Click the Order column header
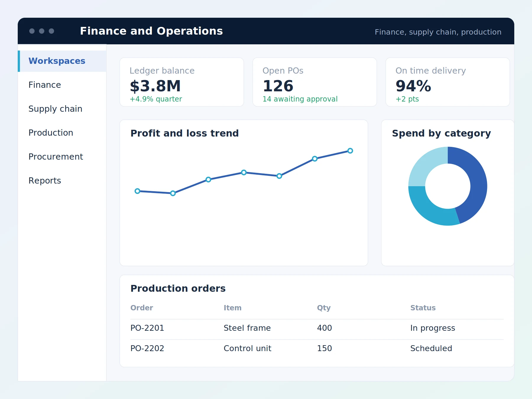Screen dimensions: 532x399 [x=142, y=308]
